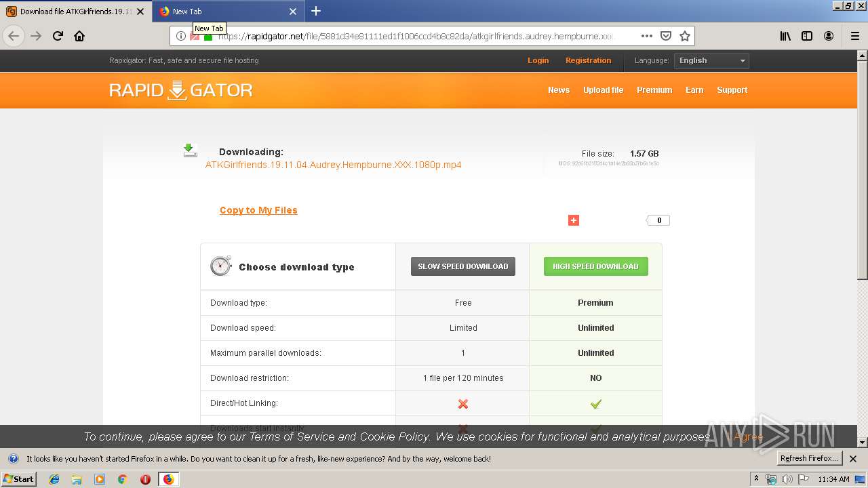Show hidden system tray icons
The width and height of the screenshot is (868, 488).
coord(756,479)
